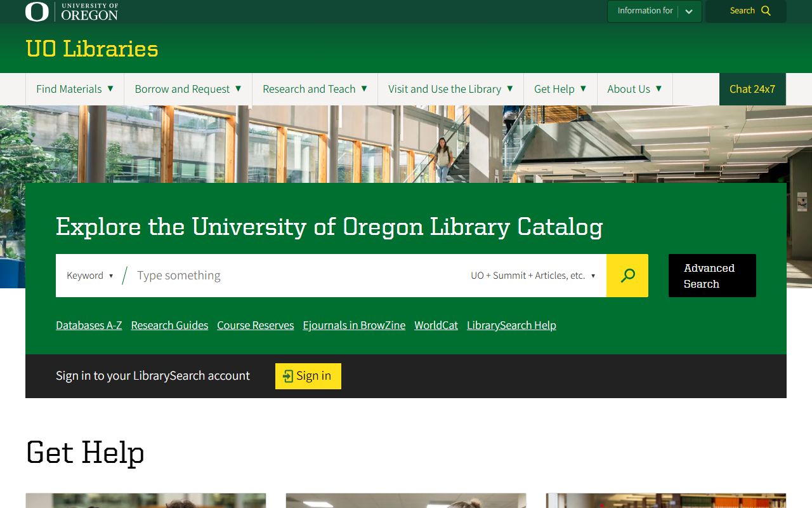Expand the Borrow and Request menu arrow
This screenshot has height=508, width=812.
(x=239, y=88)
